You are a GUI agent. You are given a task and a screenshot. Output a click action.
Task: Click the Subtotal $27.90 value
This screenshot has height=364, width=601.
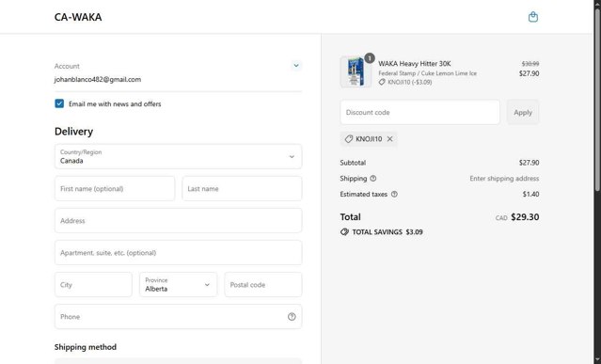[529, 163]
